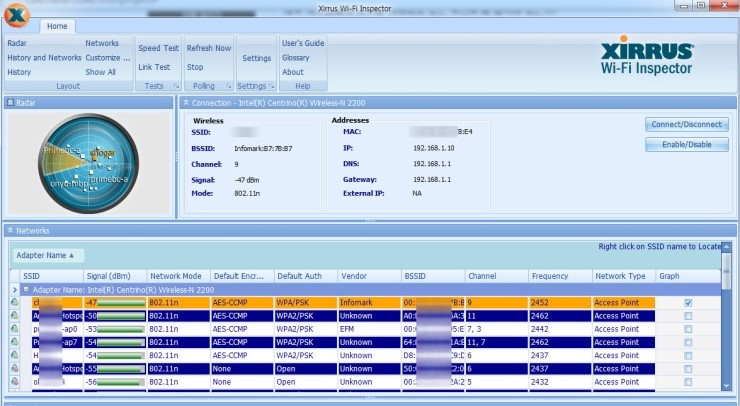Sort by the SSID column header
The width and height of the screenshot is (740, 406).
[51, 276]
